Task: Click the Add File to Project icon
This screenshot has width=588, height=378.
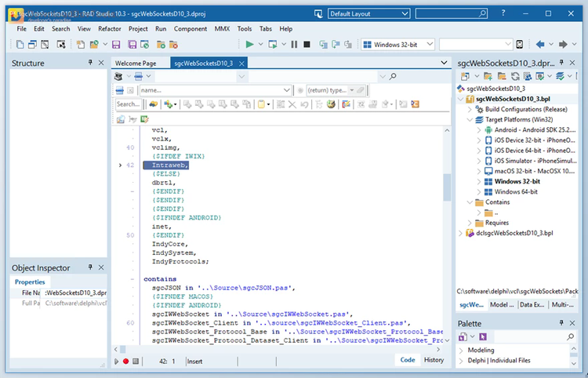Action: tap(161, 45)
